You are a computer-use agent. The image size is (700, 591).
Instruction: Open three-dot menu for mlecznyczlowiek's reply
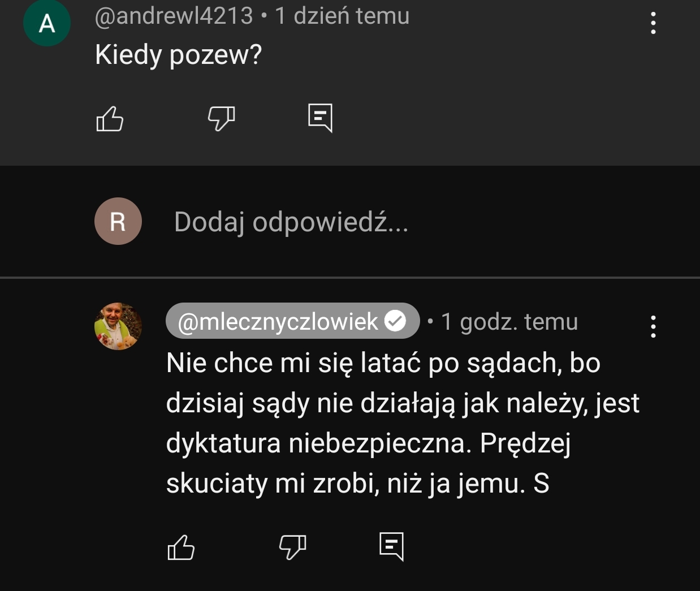[653, 327]
